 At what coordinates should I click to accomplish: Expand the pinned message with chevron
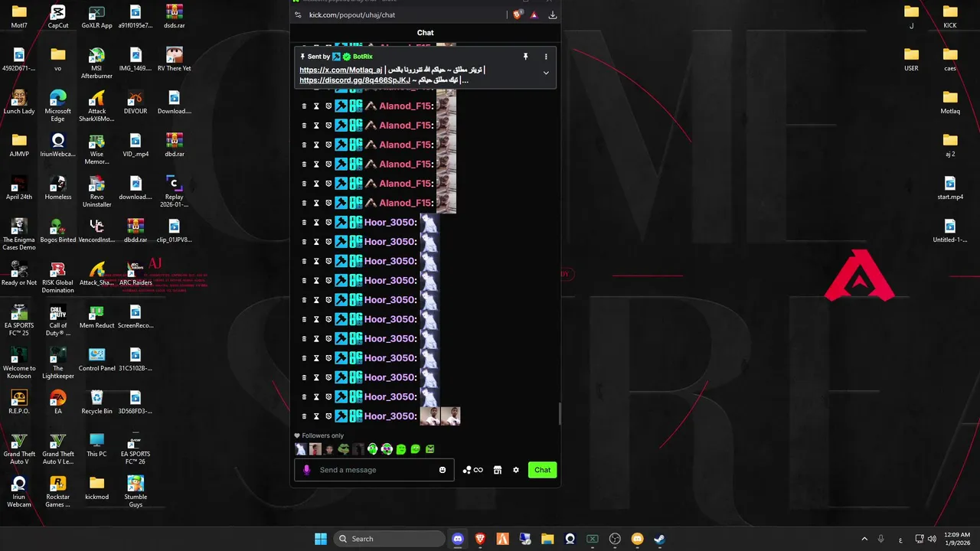click(x=546, y=73)
